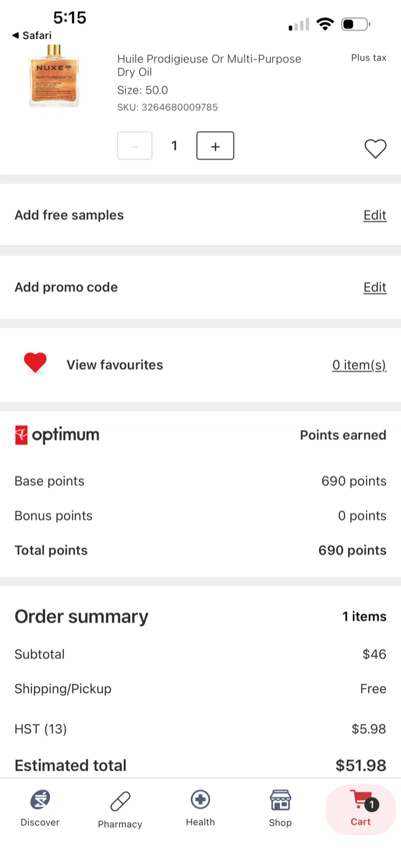Return to Safari via back link
401x868 pixels.
[x=31, y=36]
